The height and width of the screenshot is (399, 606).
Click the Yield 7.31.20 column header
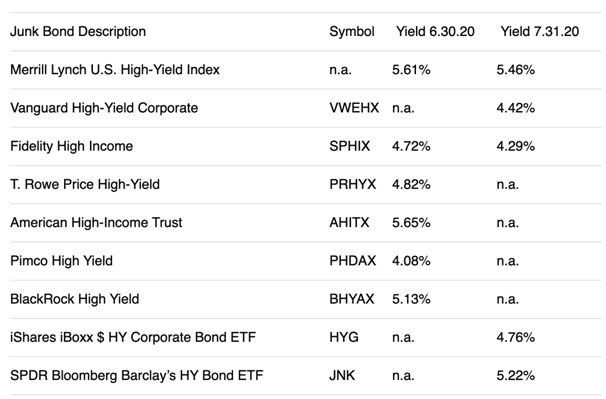[540, 31]
